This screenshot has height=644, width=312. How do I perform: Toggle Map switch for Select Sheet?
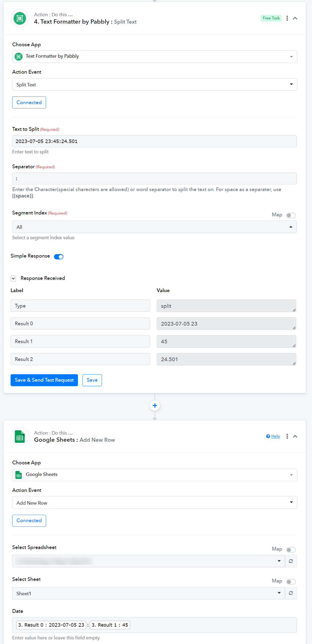[x=291, y=582]
